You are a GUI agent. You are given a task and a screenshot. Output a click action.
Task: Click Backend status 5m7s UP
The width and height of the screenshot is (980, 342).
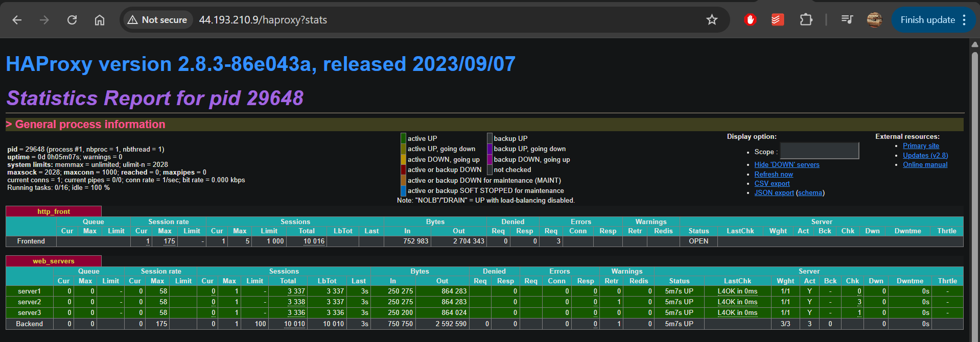679,324
